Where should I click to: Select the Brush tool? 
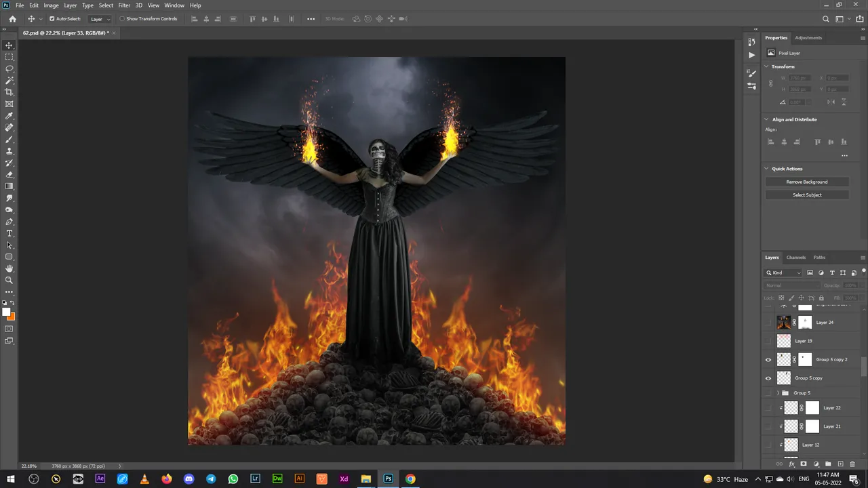[x=9, y=140]
